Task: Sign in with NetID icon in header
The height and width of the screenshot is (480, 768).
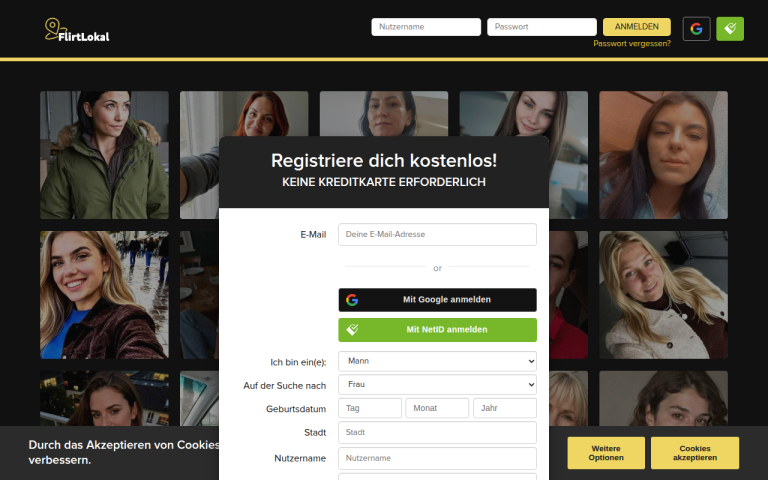Action: coord(730,29)
